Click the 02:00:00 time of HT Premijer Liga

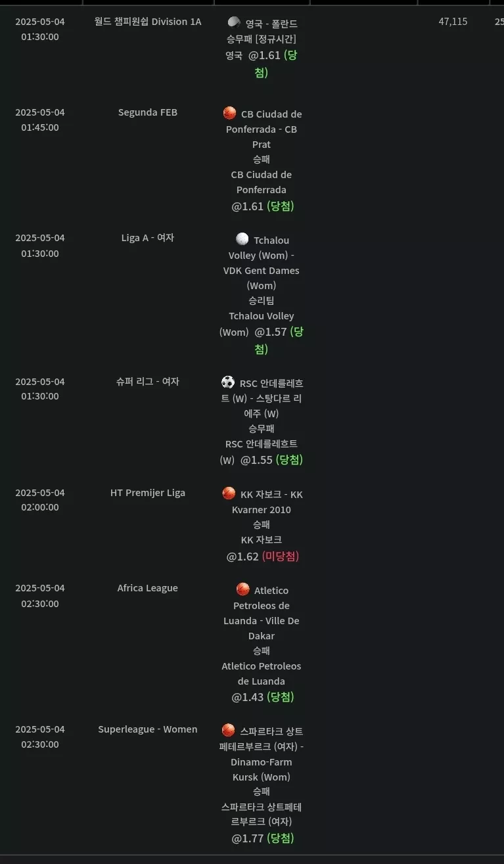click(40, 507)
